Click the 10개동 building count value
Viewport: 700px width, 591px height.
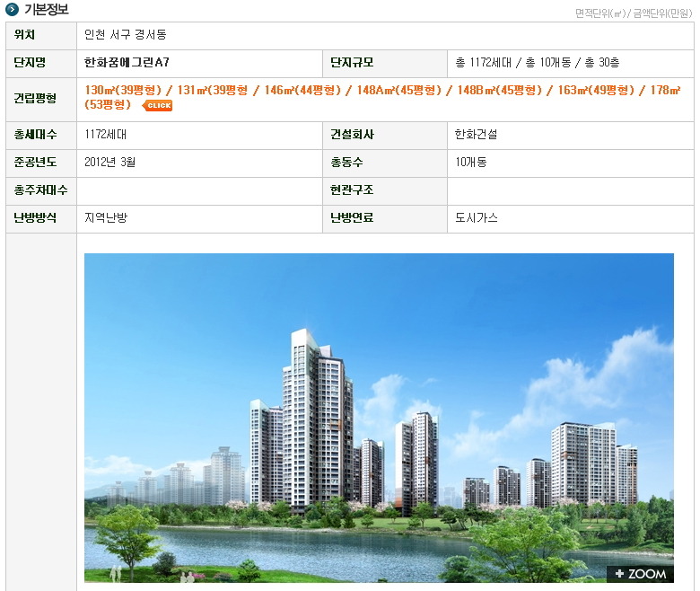coord(470,162)
